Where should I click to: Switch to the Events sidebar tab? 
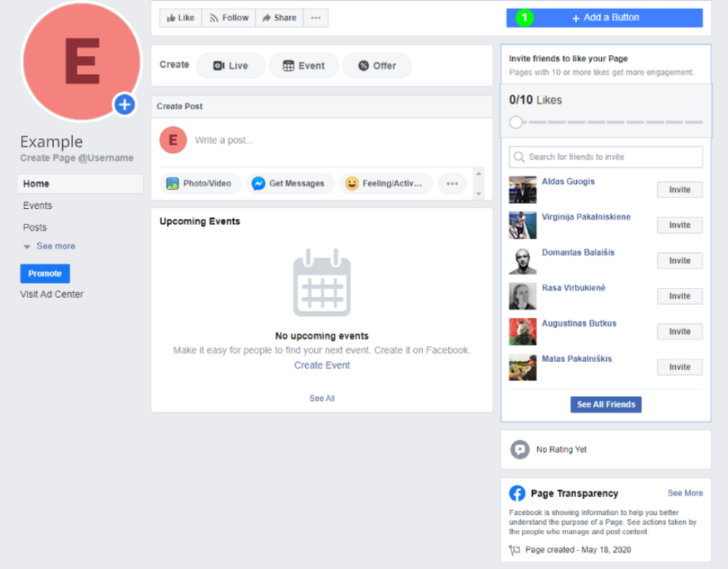(x=37, y=205)
